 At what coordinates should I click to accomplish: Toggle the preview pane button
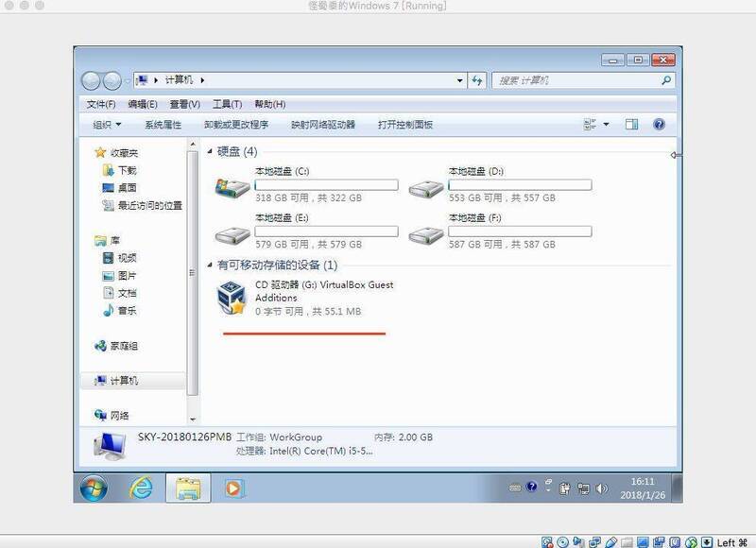(x=632, y=125)
